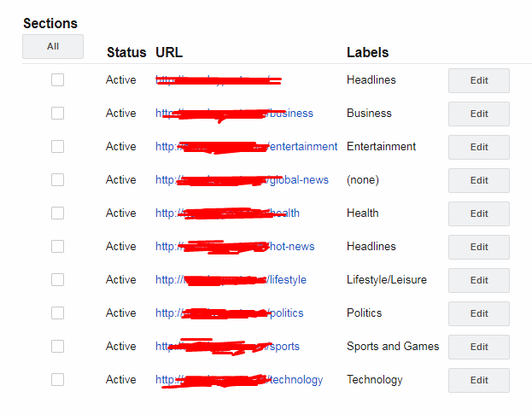This screenshot has height=415, width=532.
Task: Click Edit for the global-news row with no label
Action: pyautogui.click(x=479, y=180)
